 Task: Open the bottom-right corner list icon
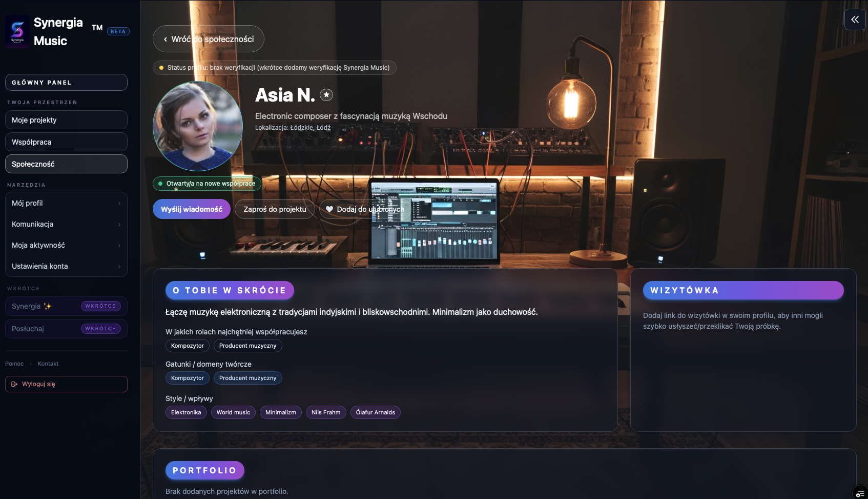point(860,493)
